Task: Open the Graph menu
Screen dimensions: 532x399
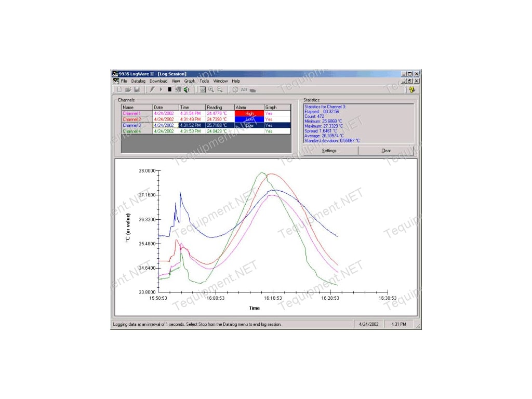Action: (189, 81)
